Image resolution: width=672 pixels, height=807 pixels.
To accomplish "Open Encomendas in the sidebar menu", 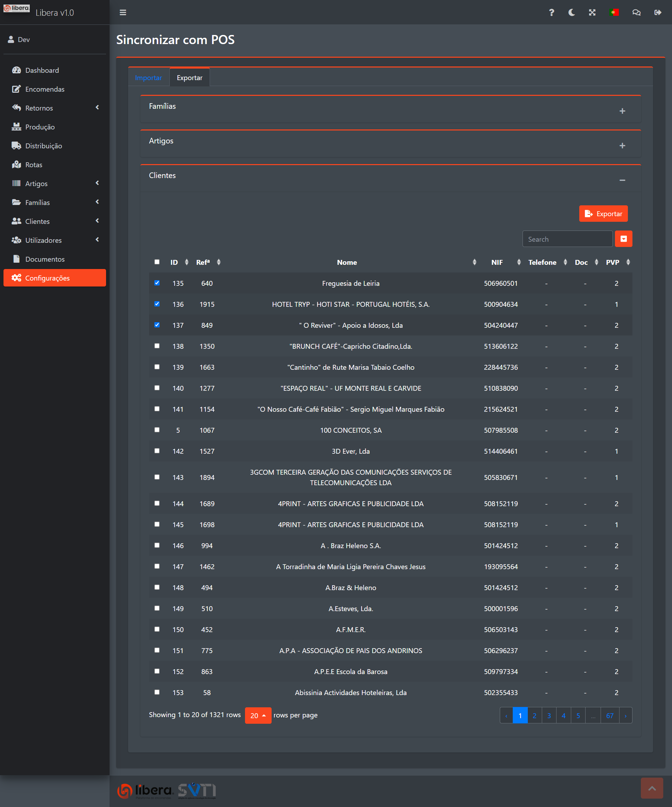I will [44, 89].
